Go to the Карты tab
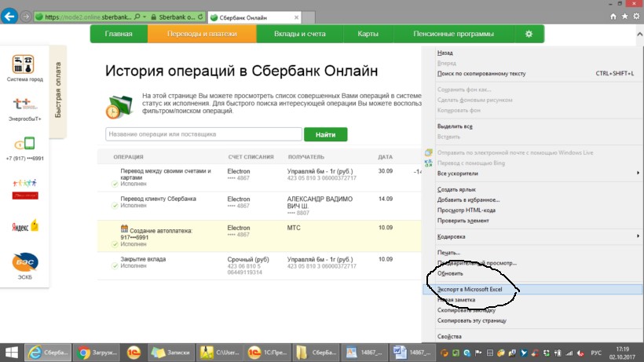This screenshot has width=644, height=362. 368,34
